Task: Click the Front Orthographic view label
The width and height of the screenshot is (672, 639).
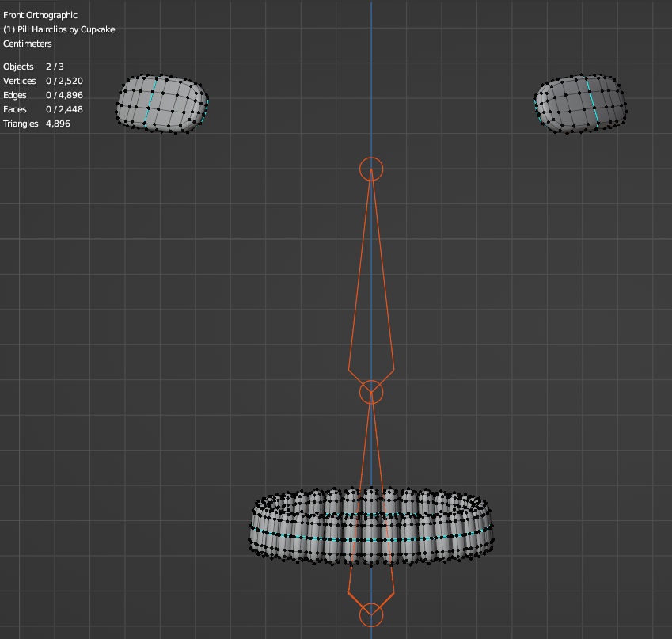Action: [x=40, y=15]
